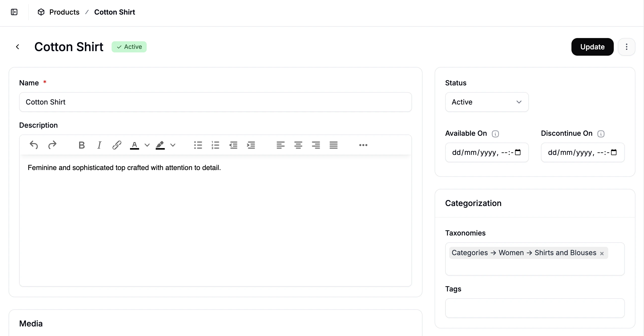Image resolution: width=644 pixels, height=336 pixels.
Task: Select the Italic formatting icon
Action: pos(99,145)
